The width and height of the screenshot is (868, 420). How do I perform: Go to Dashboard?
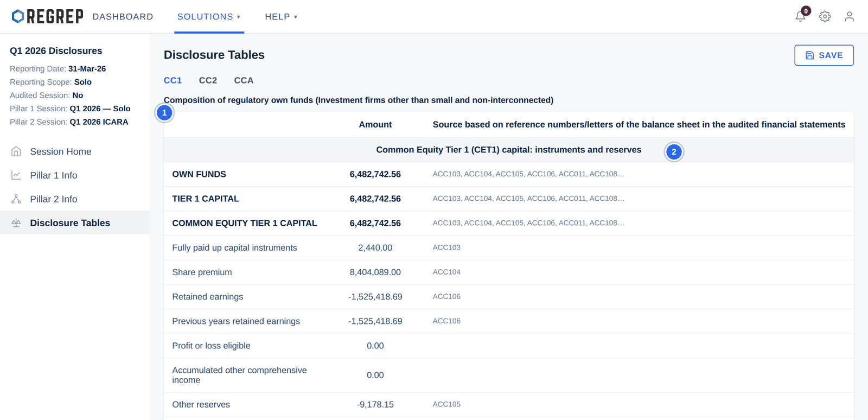123,17
